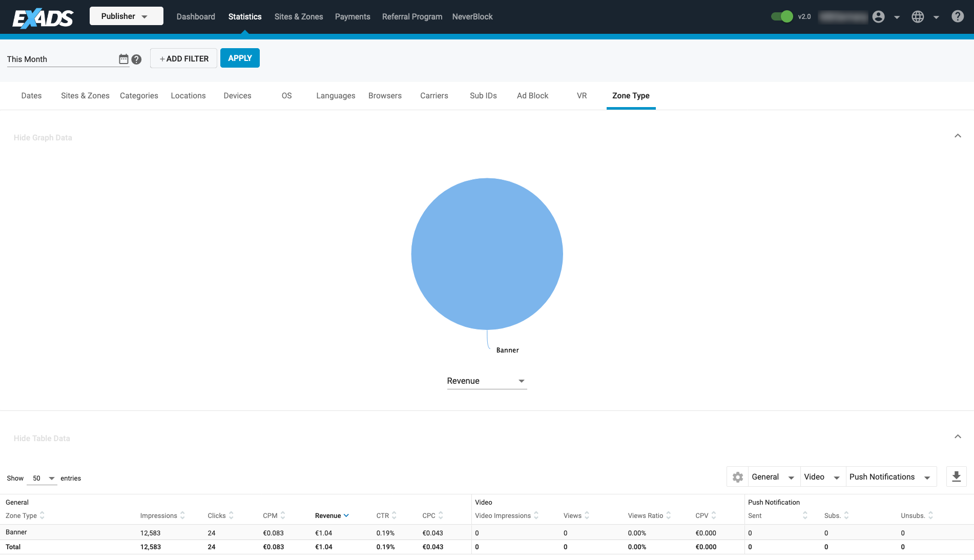Open table settings gear icon

pyautogui.click(x=737, y=477)
